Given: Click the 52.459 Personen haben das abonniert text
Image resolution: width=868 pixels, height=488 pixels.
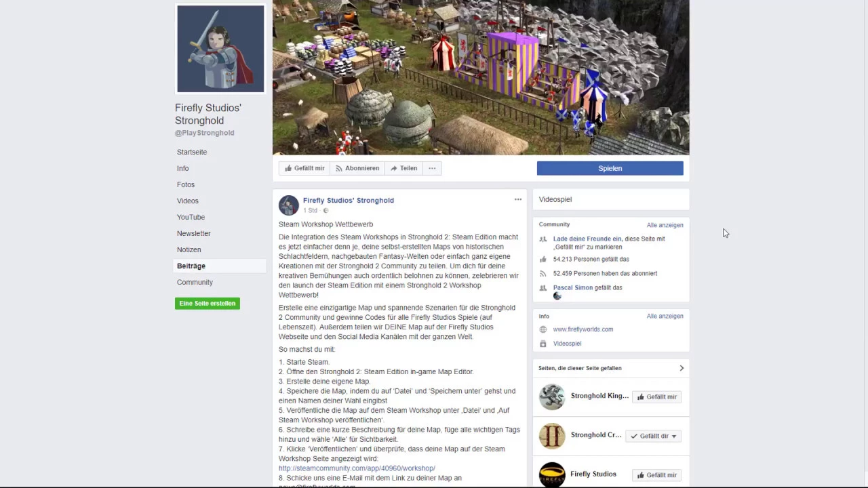Looking at the screenshot, I should pos(605,273).
